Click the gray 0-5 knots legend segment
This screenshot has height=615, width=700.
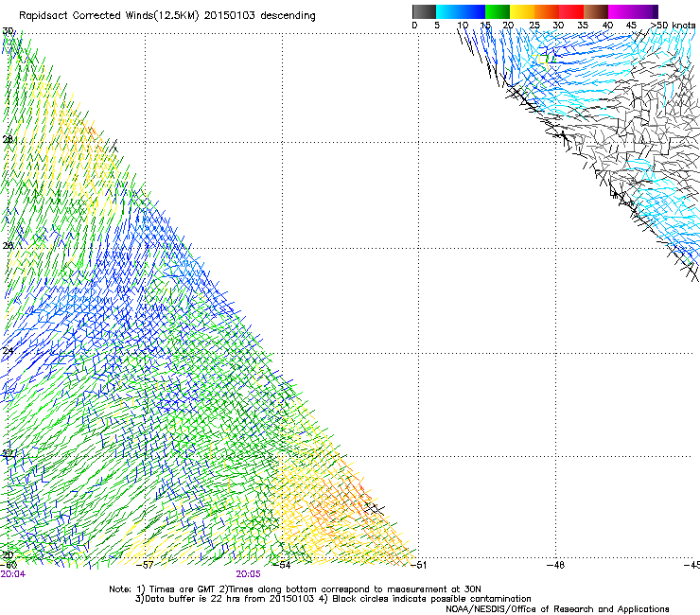[x=424, y=11]
